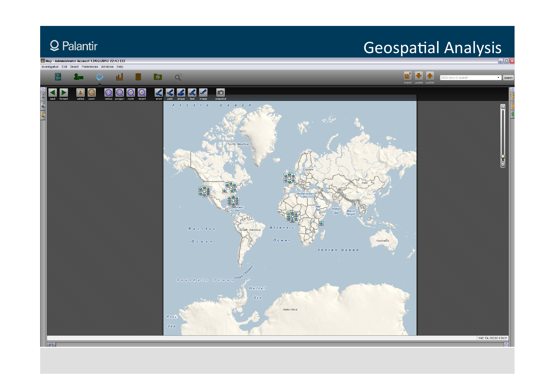Screen dimensions: 555x392
Task: Minimize the Map window
Action: click(501, 61)
